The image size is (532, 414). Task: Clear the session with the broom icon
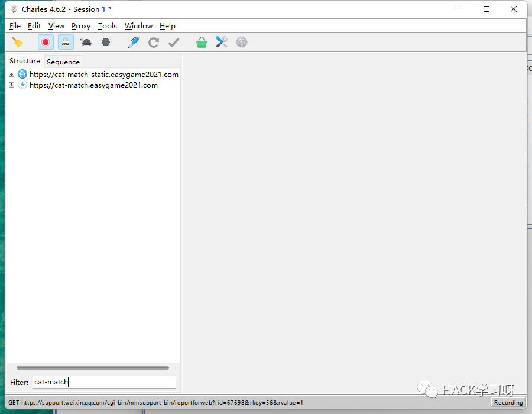(x=17, y=43)
